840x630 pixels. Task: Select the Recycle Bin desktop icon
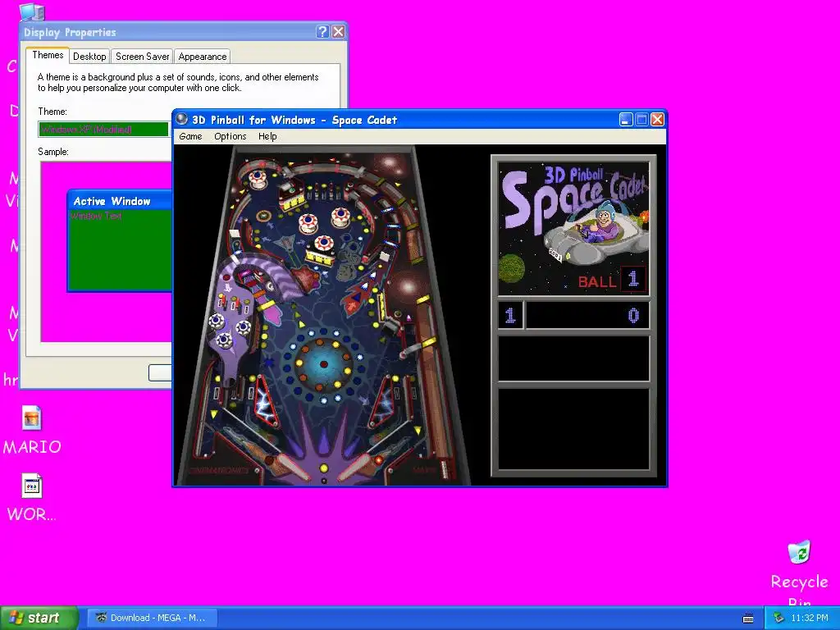(799, 572)
